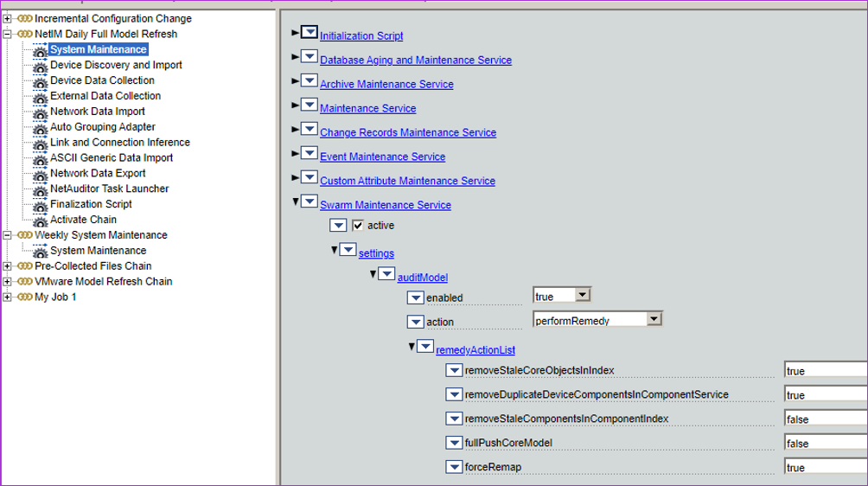The image size is (868, 486).
Task: Open the enabled true/false dropdown
Action: click(582, 296)
